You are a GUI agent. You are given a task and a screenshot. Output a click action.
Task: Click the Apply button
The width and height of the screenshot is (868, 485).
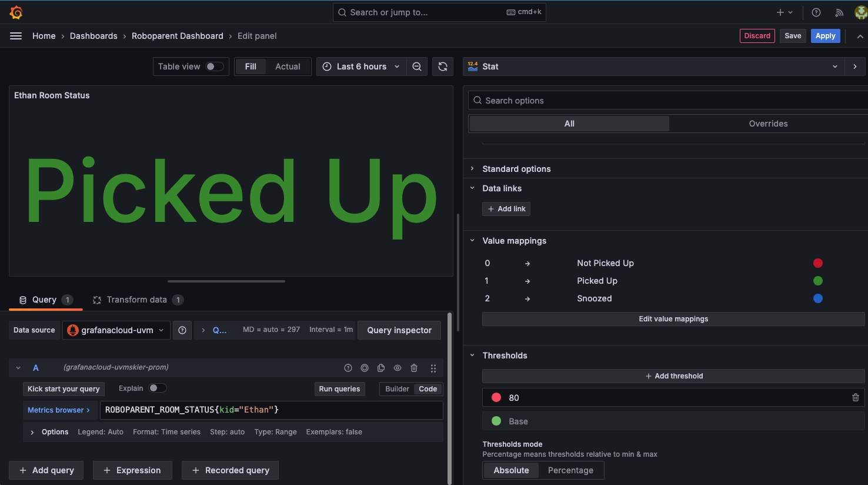(x=825, y=36)
